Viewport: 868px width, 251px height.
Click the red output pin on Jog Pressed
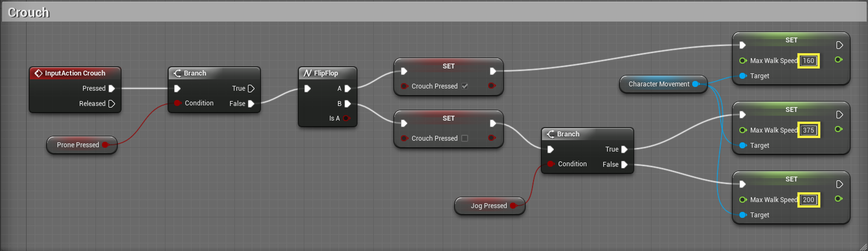(513, 206)
